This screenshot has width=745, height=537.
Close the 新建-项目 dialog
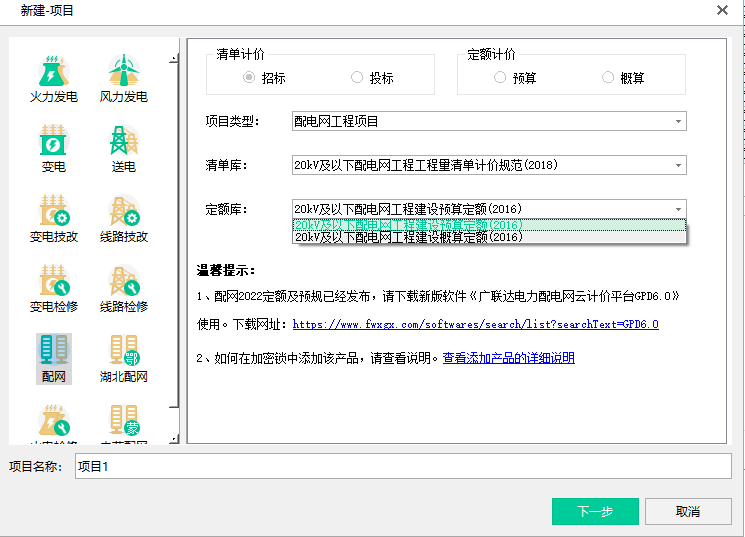[x=722, y=10]
